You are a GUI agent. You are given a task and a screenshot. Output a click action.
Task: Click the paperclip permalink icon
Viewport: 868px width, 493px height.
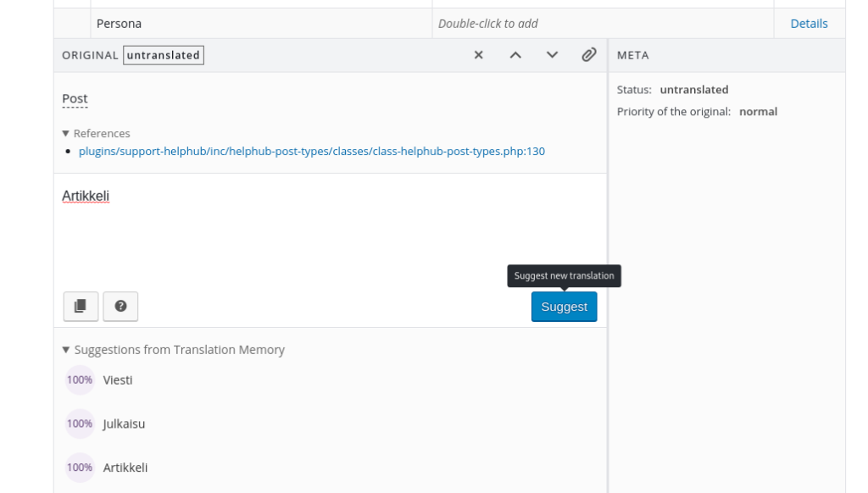[x=588, y=55]
